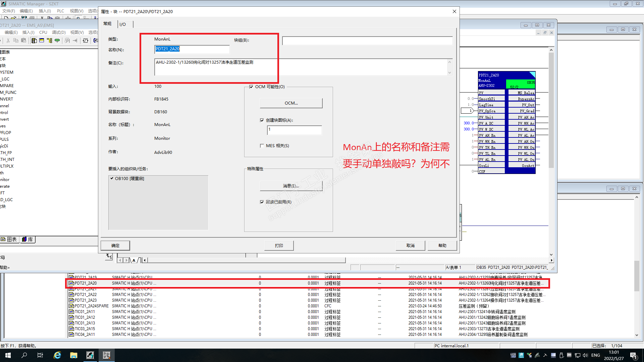
Task: Click the yellow chart window toolbar icon
Action: [x=42, y=41]
